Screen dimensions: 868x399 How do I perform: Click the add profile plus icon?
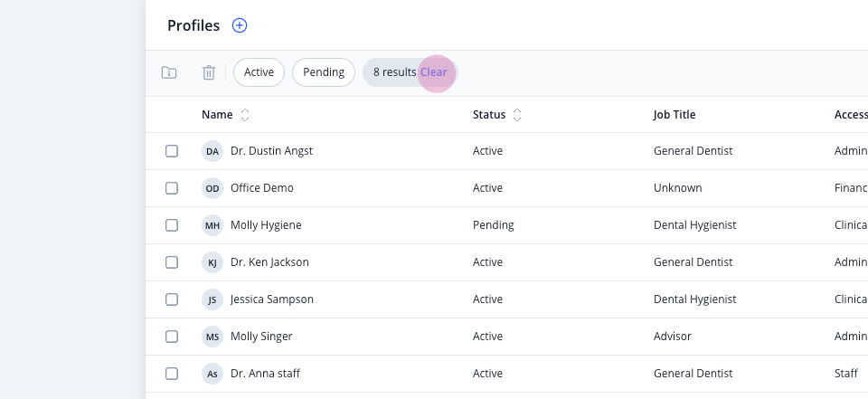(x=239, y=25)
